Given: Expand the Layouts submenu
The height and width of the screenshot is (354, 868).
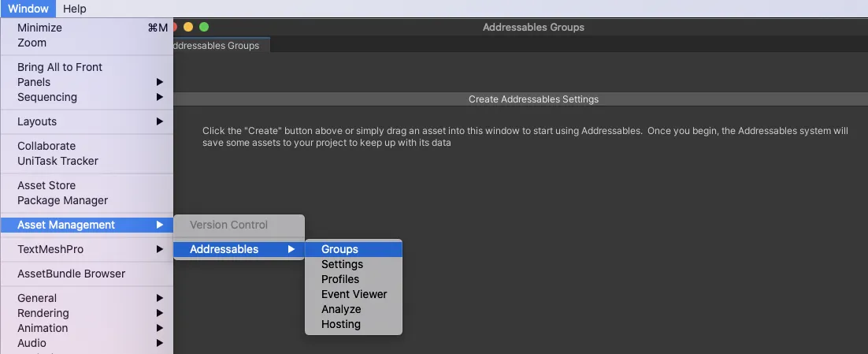Looking at the screenshot, I should coord(87,121).
